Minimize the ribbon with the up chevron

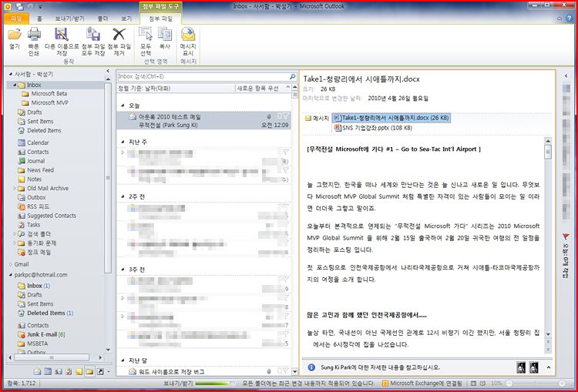click(x=560, y=18)
